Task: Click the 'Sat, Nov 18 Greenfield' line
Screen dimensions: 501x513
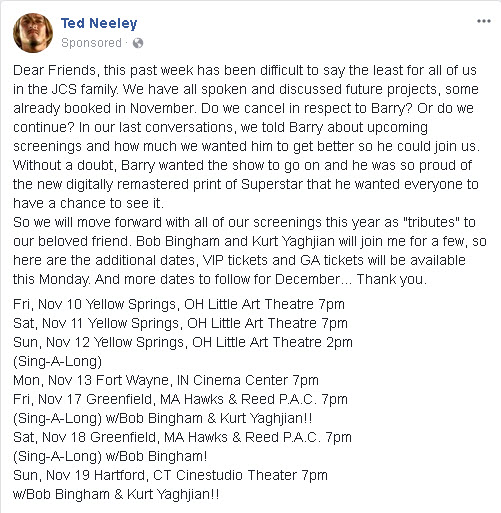Action: [x=182, y=437]
